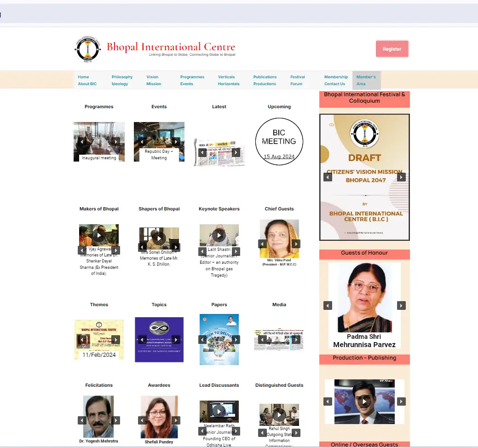Previous arrow in Shapers of Bhopal carousel
This screenshot has width=478, height=448.
coord(142,247)
